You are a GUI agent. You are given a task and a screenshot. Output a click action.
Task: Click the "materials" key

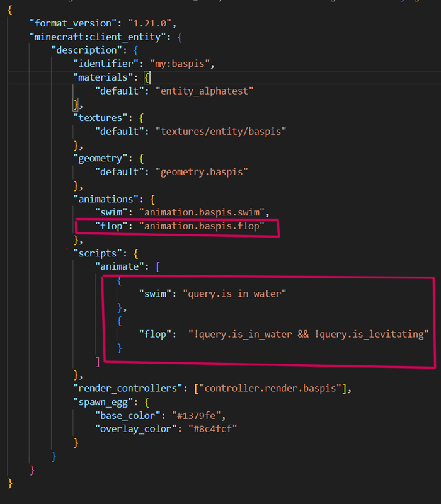click(103, 77)
